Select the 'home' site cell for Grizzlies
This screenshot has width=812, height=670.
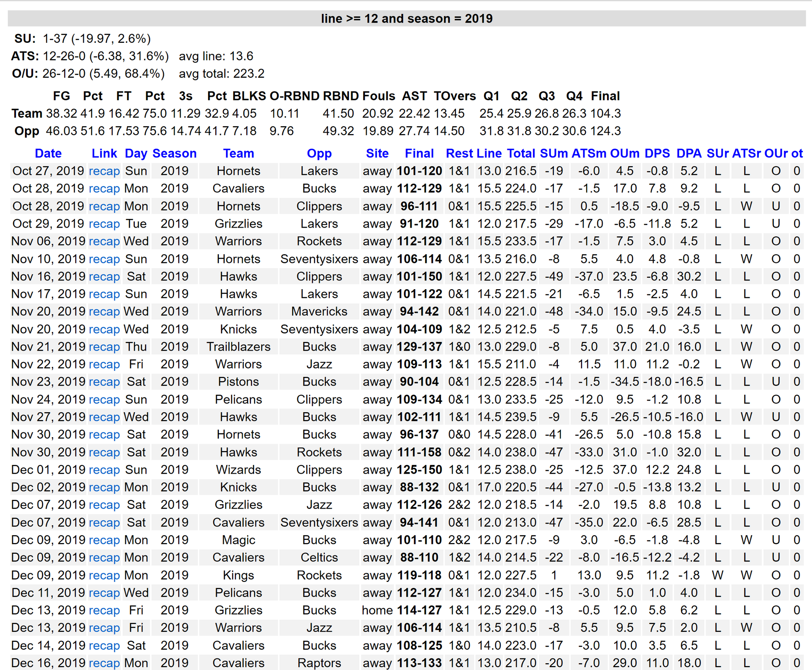tap(377, 610)
